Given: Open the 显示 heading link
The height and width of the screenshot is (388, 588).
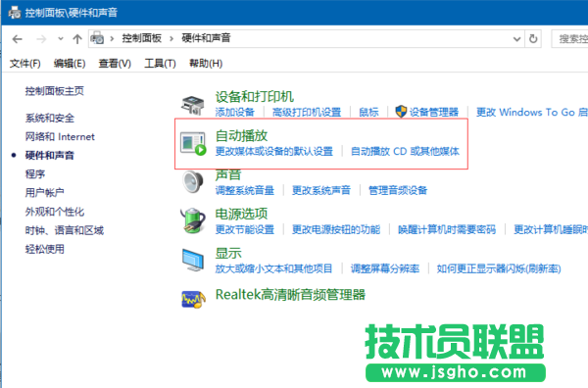Looking at the screenshot, I should coord(228,253).
